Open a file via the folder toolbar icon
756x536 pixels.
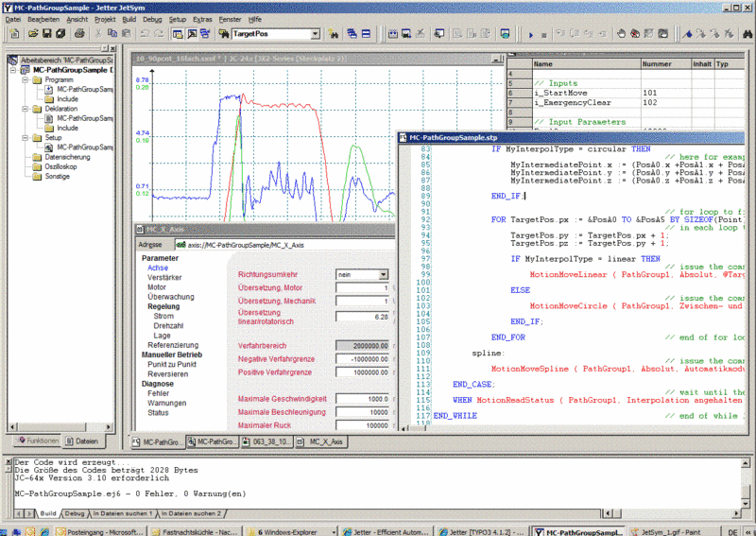point(33,34)
